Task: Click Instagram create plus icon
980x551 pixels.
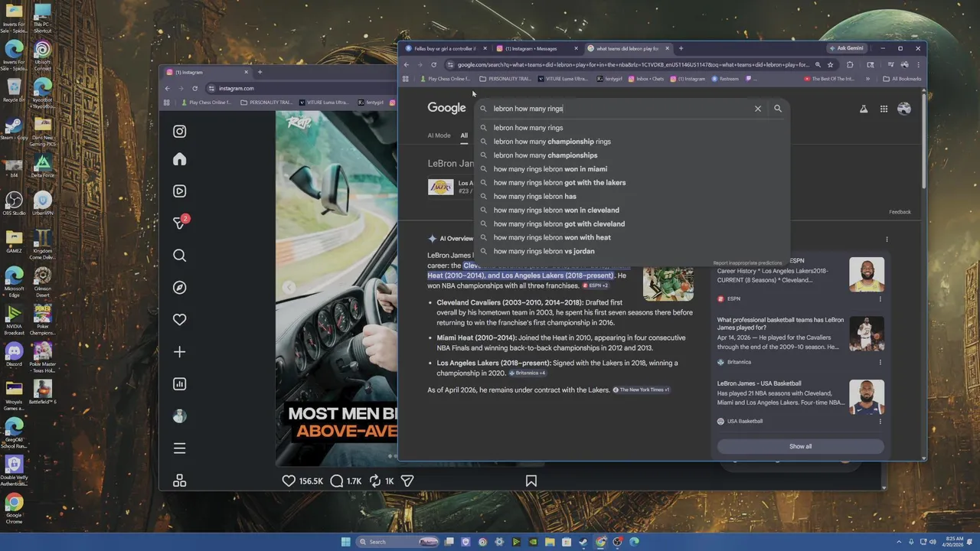Action: (179, 352)
